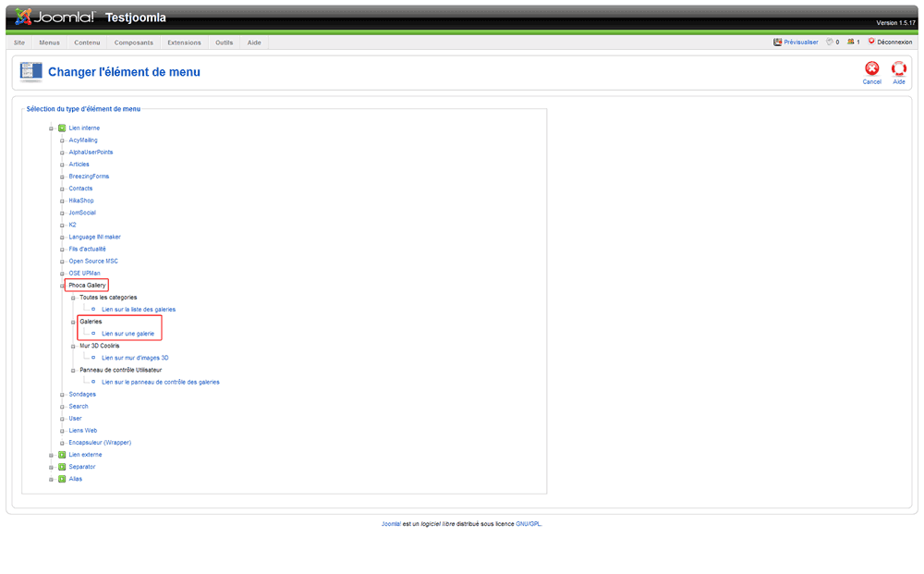This screenshot has width=924, height=574.
Task: Expand the Articles tree node
Action: (x=62, y=165)
